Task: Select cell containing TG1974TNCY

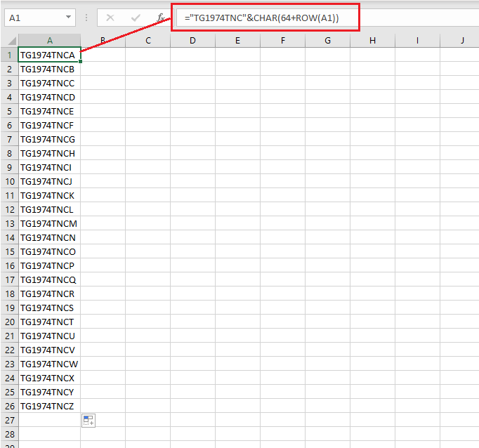Action: click(x=49, y=392)
